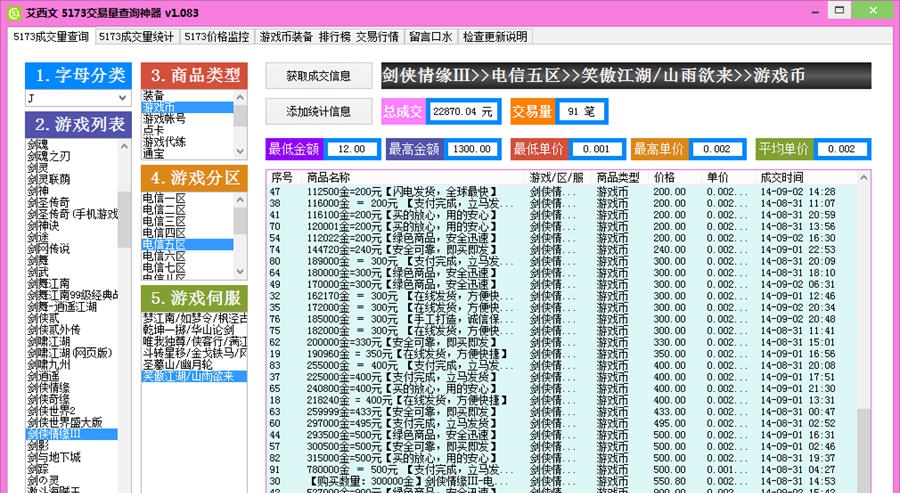Sort results by 价格 column header

pos(664,177)
